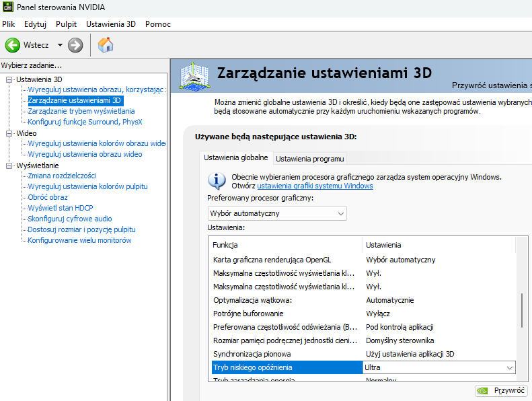The width and height of the screenshot is (532, 401).
Task: Open the Pomoc menu
Action: [158, 24]
